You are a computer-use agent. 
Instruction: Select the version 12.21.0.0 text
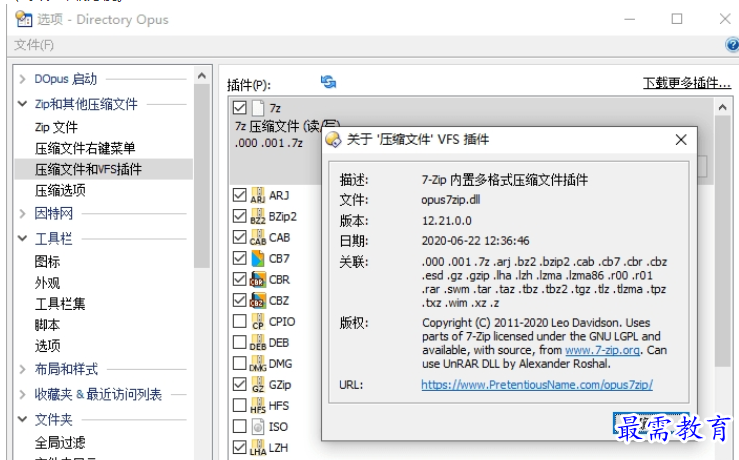446,221
